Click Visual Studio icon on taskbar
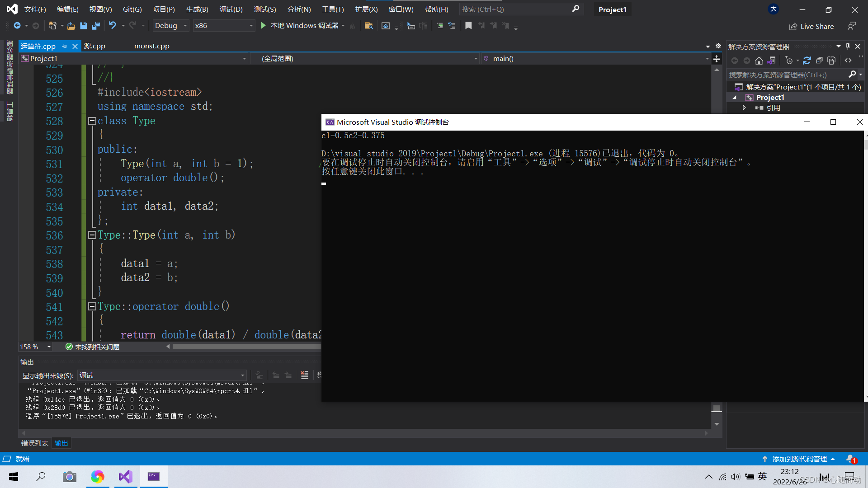Screen dimensions: 868x488 126,477
